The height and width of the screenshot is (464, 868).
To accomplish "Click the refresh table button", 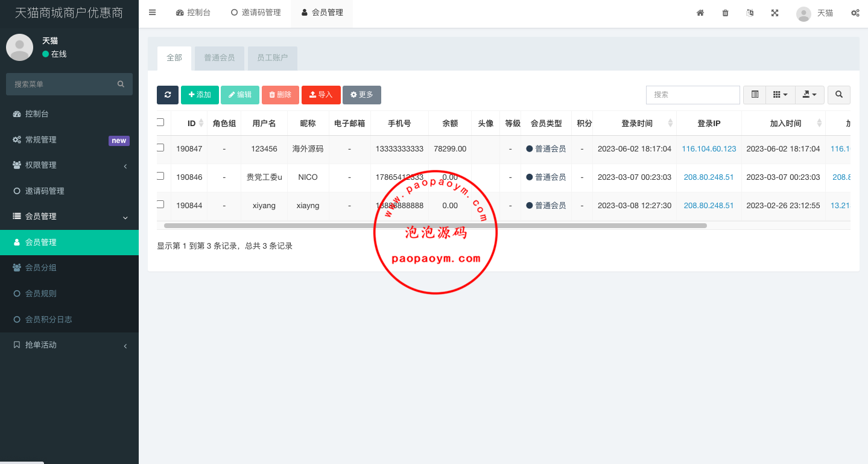I will (x=168, y=95).
